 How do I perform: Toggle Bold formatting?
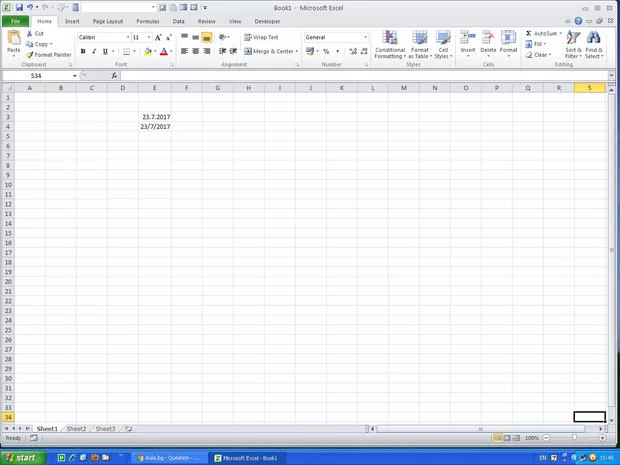click(83, 51)
